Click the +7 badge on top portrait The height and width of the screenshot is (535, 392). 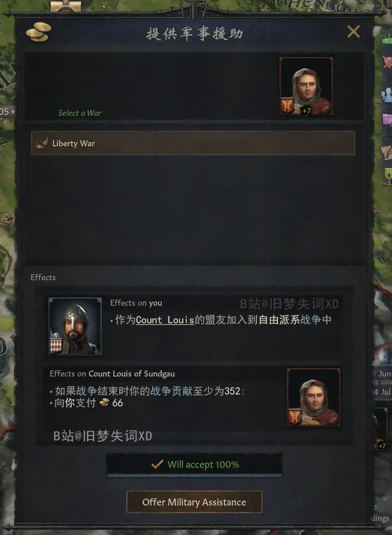coord(306,110)
